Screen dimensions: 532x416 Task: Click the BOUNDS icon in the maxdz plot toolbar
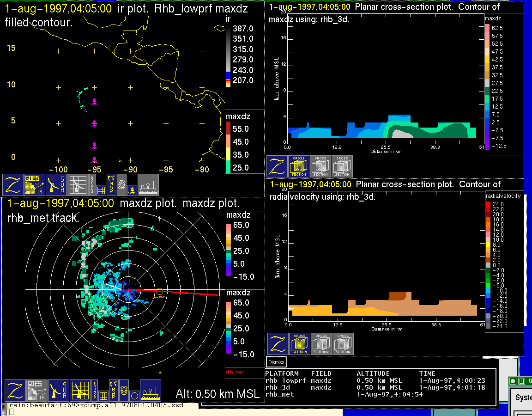click(95, 391)
